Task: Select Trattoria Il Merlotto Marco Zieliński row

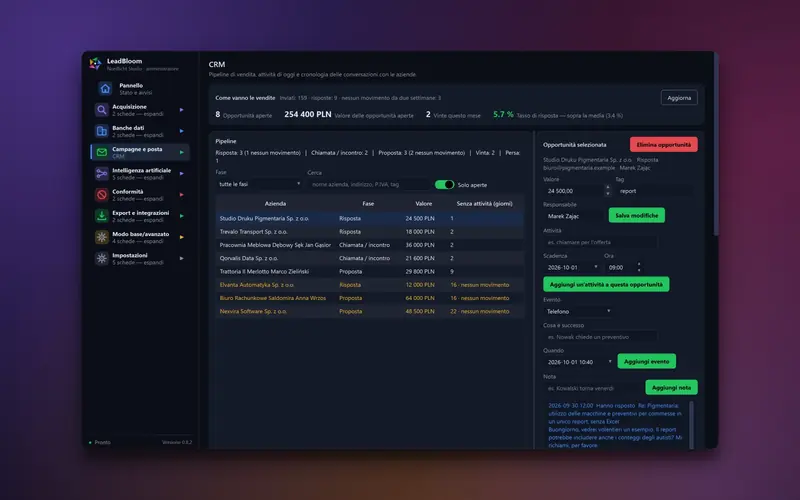Action: (x=369, y=271)
